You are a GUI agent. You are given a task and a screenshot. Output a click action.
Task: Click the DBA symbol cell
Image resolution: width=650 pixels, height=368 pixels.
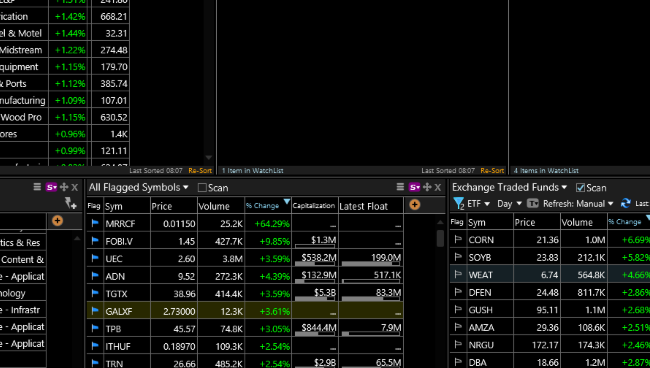(x=490, y=362)
